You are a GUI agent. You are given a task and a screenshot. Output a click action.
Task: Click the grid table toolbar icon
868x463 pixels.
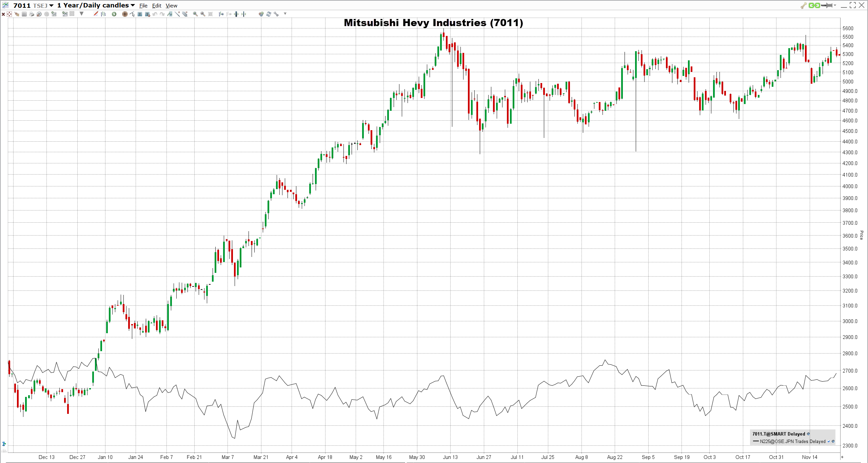[x=24, y=14]
